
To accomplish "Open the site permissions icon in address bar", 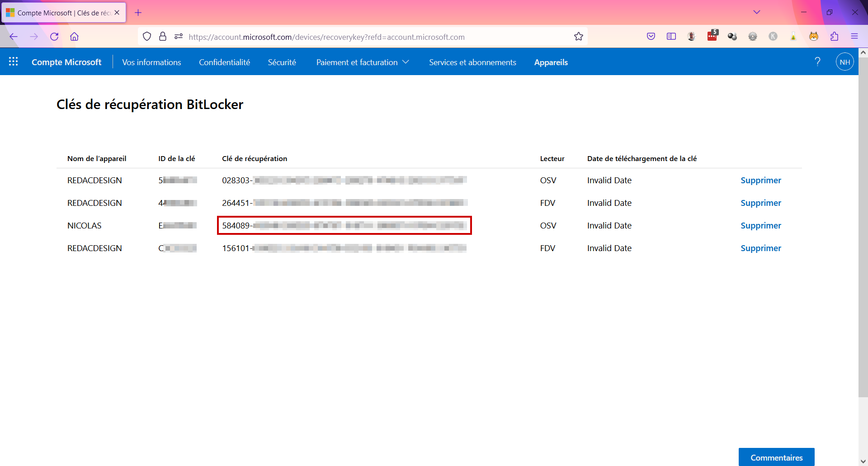I will tap(179, 37).
